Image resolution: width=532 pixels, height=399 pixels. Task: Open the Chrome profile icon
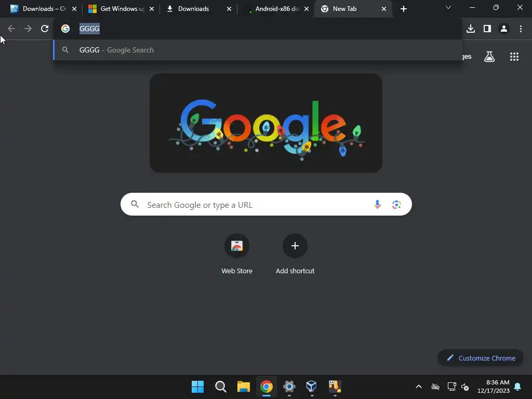[x=504, y=29]
